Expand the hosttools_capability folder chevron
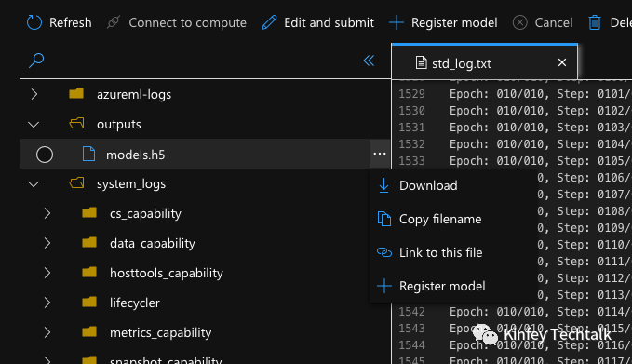Viewport: 632px width, 364px height. 47,273
